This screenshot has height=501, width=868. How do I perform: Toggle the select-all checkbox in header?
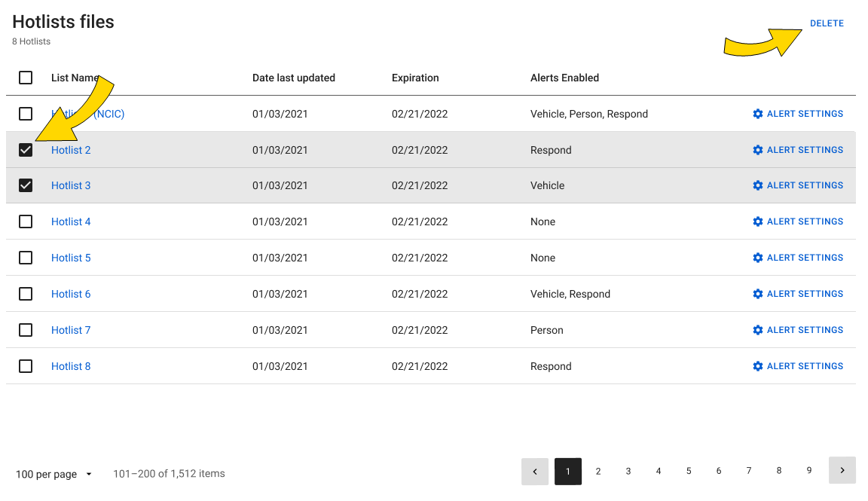click(x=26, y=78)
